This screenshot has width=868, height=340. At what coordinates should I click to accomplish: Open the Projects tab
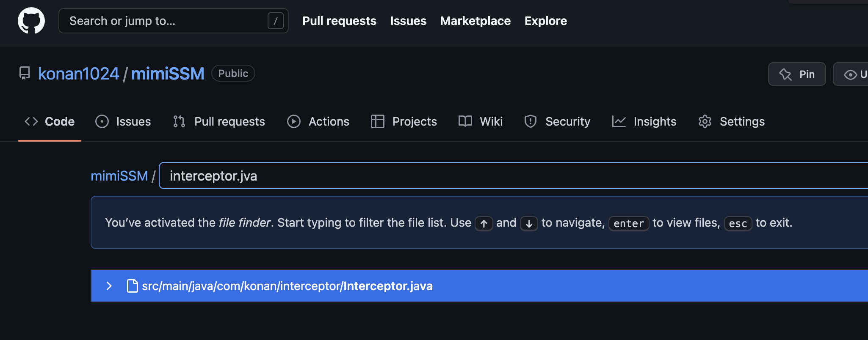[x=404, y=121]
